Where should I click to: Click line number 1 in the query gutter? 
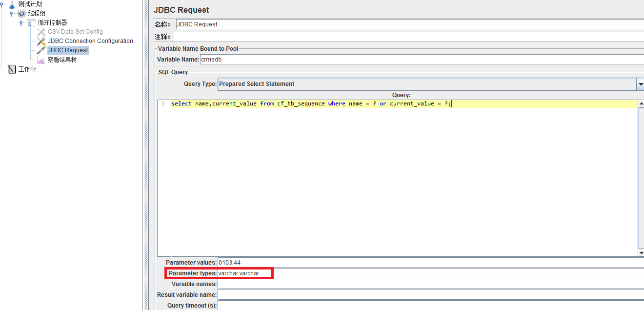click(x=163, y=104)
